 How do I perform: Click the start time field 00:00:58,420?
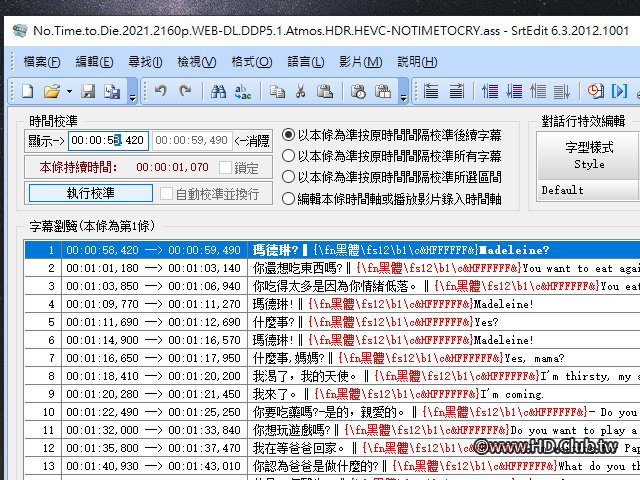(x=108, y=141)
